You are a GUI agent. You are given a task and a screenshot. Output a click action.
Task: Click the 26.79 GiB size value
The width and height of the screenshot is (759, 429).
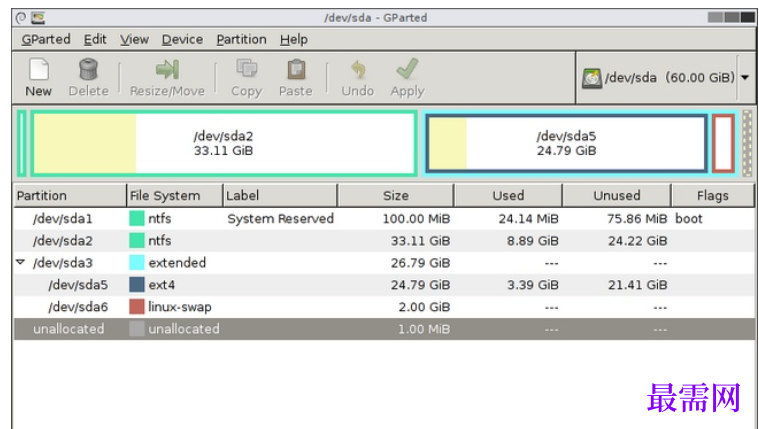[421, 263]
